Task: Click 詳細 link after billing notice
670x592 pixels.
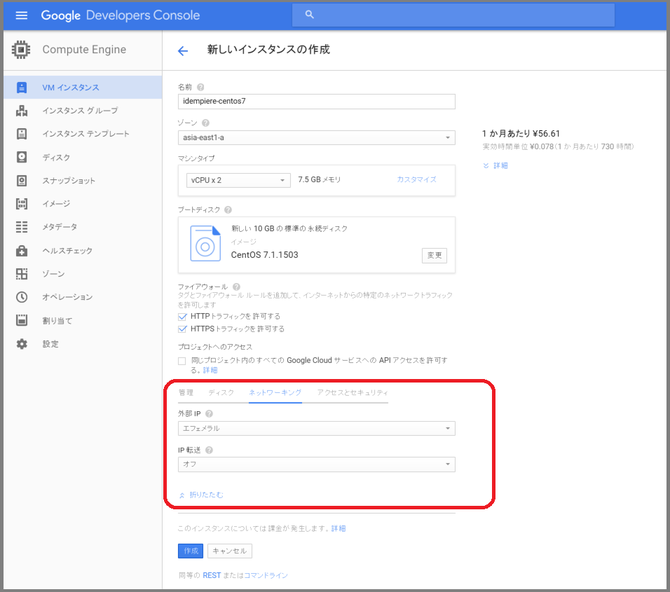Action: [338, 529]
